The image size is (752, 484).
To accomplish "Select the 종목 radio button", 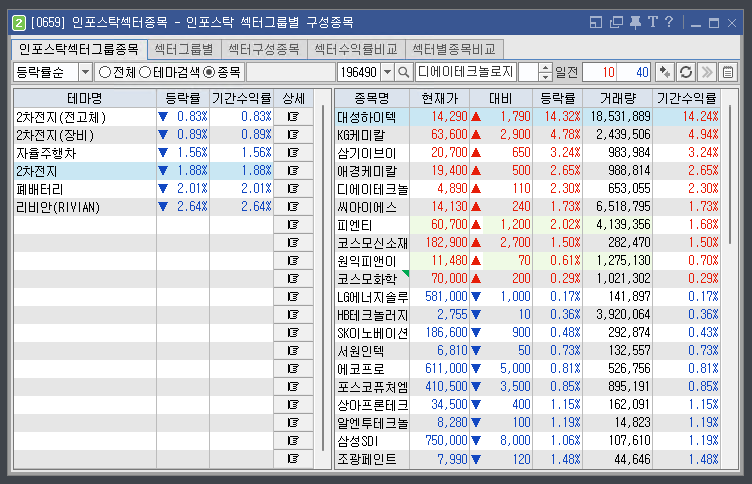I will pos(209,72).
